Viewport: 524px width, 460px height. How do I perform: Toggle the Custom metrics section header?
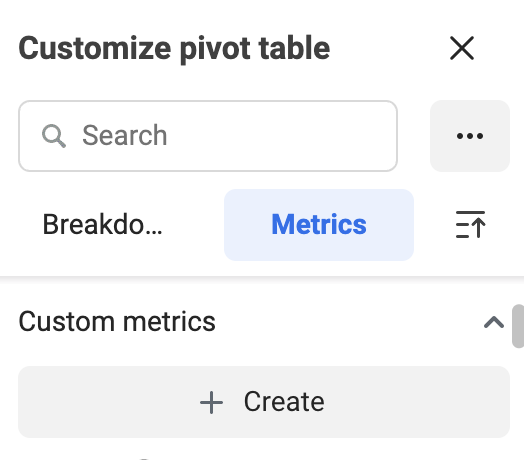pos(261,322)
